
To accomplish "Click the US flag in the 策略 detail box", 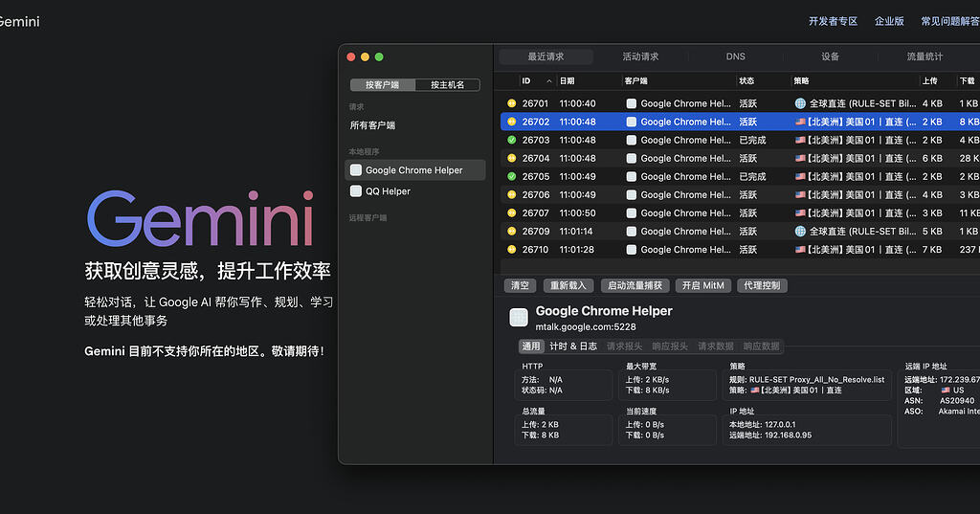I will click(x=755, y=391).
